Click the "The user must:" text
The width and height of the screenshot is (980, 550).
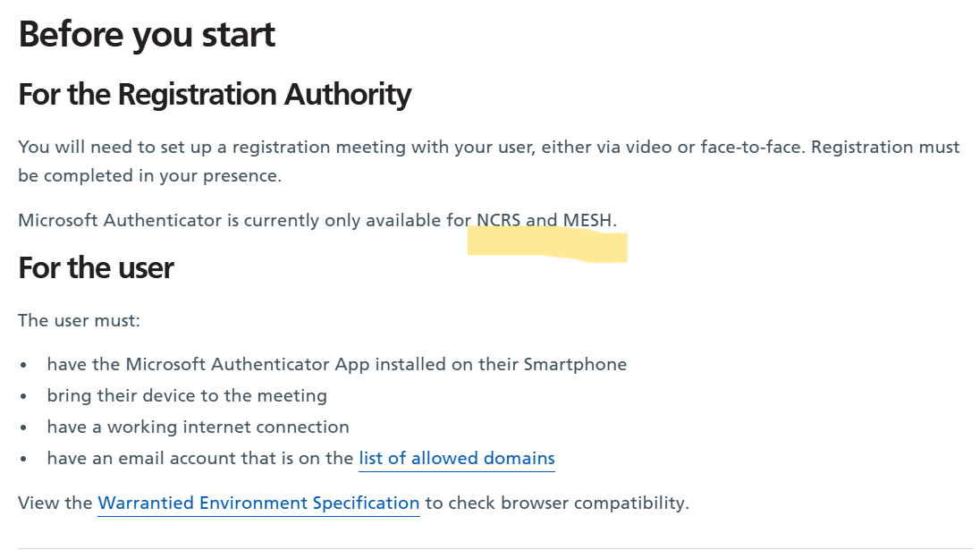79,320
